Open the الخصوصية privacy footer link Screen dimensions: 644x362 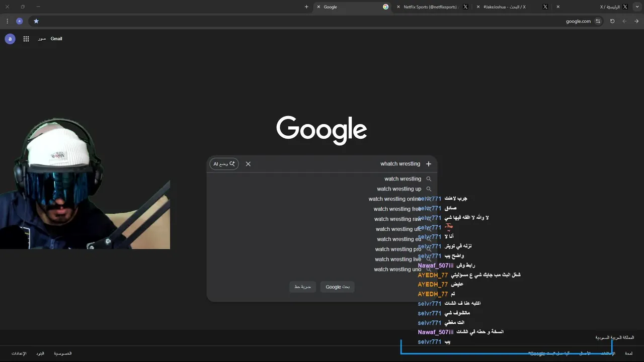(63, 353)
